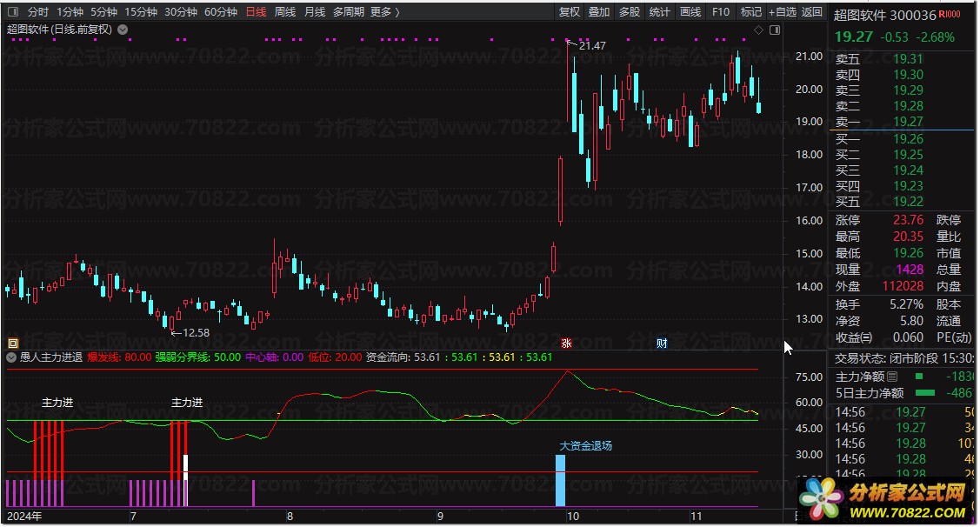Viewport: 980px width, 527px height.
Task: Open F10 company info
Action: (x=721, y=12)
